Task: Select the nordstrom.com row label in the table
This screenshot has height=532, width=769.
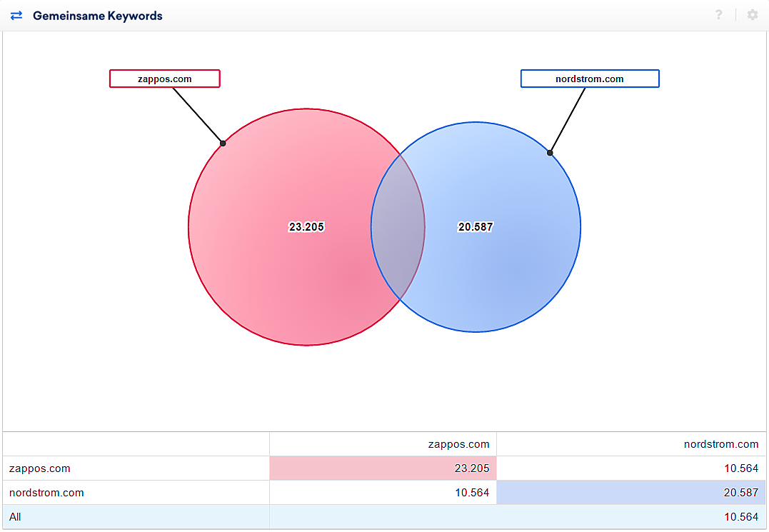Action: (x=46, y=493)
